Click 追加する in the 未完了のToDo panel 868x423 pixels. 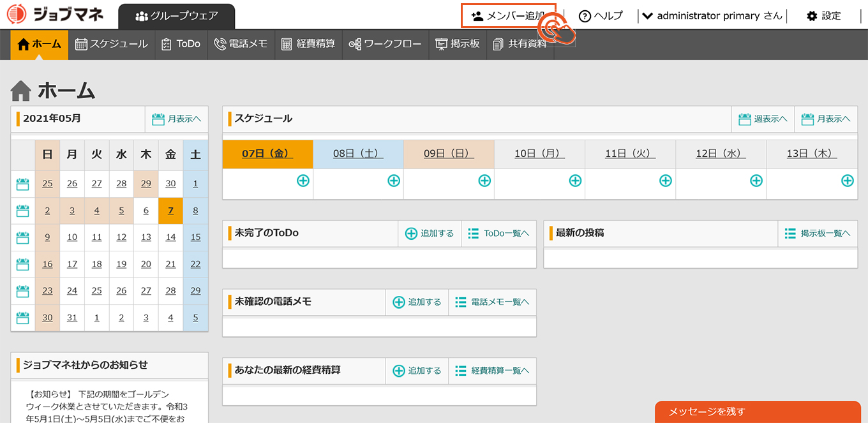point(430,234)
